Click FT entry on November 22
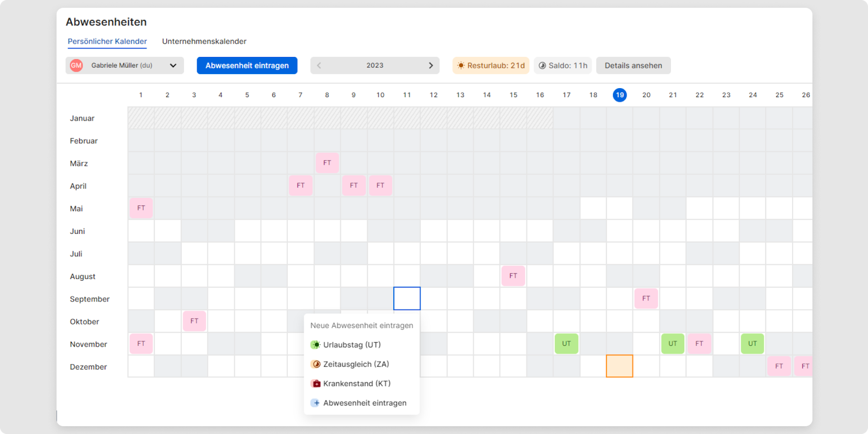This screenshot has width=868, height=434. (x=699, y=344)
